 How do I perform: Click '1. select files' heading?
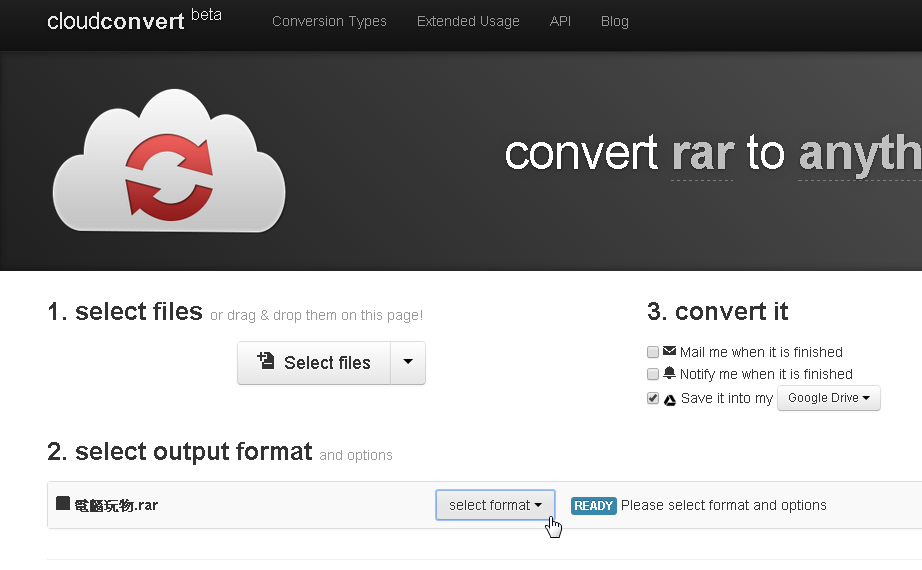click(125, 312)
